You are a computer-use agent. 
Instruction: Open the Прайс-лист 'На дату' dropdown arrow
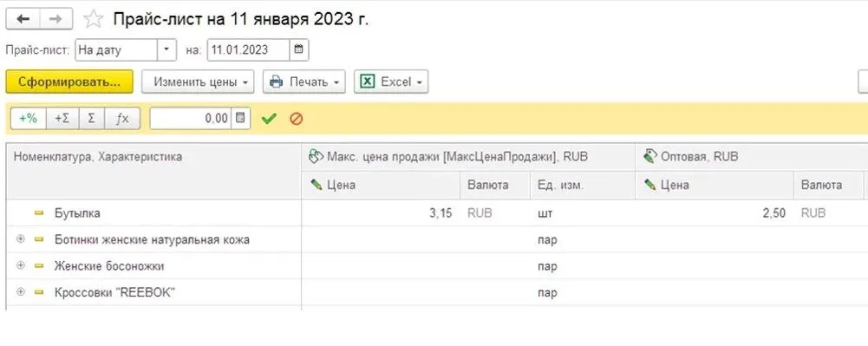click(166, 49)
